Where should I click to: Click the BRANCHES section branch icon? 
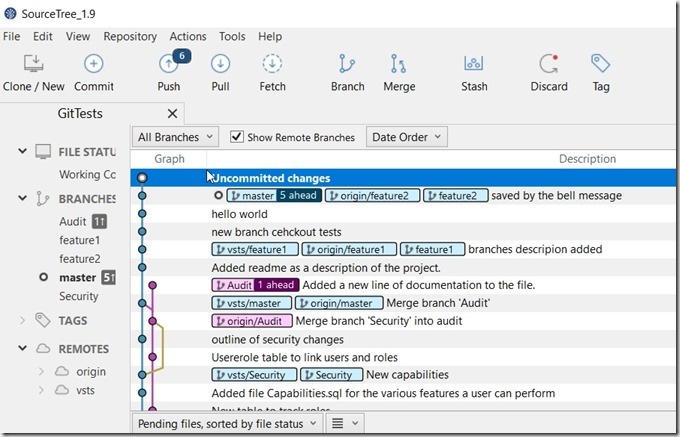coord(42,199)
